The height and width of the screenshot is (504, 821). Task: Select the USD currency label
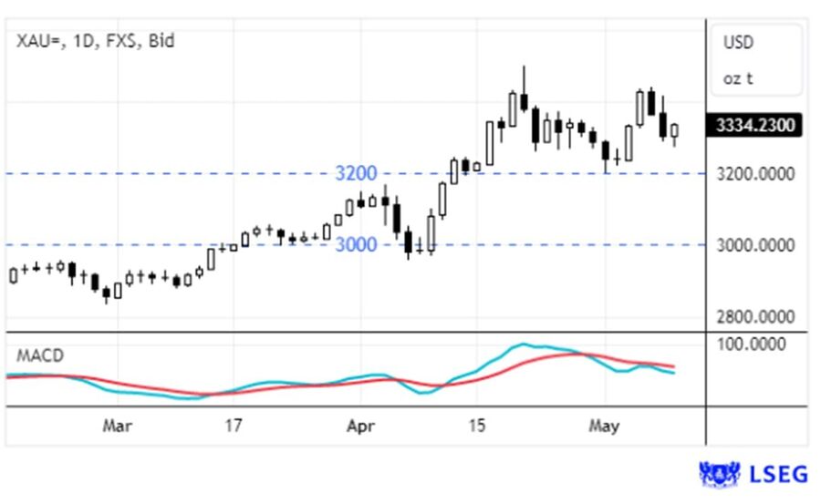[738, 43]
